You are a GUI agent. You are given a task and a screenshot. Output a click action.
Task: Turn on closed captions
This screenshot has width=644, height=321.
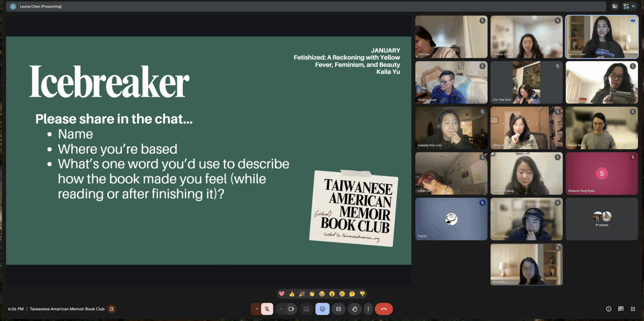click(x=338, y=309)
